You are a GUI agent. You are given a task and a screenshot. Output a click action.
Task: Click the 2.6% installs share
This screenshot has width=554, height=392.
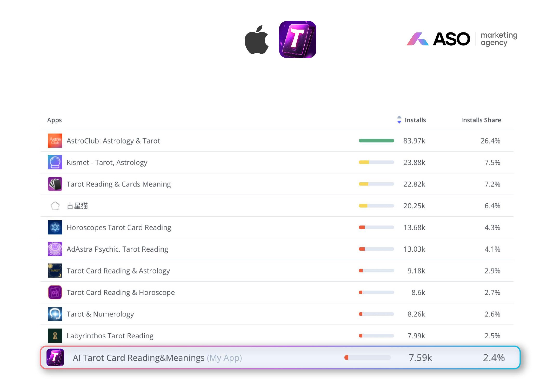pos(492,314)
